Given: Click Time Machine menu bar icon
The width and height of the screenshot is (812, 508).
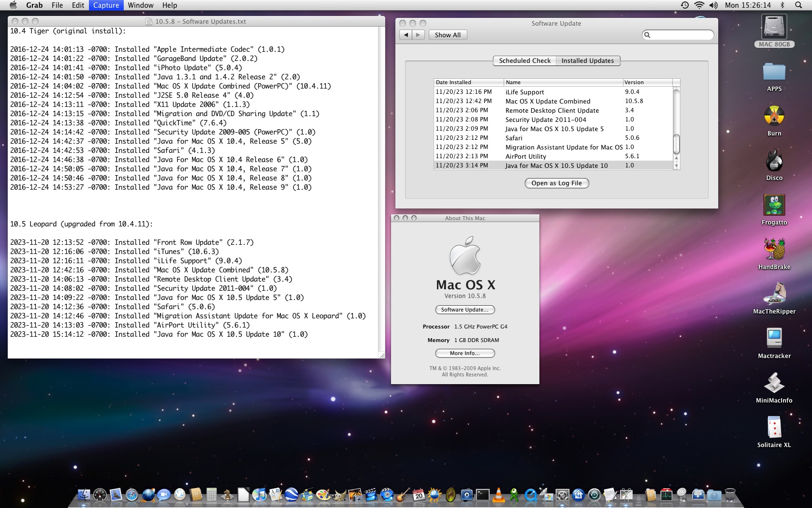Looking at the screenshot, I should click(685, 5).
